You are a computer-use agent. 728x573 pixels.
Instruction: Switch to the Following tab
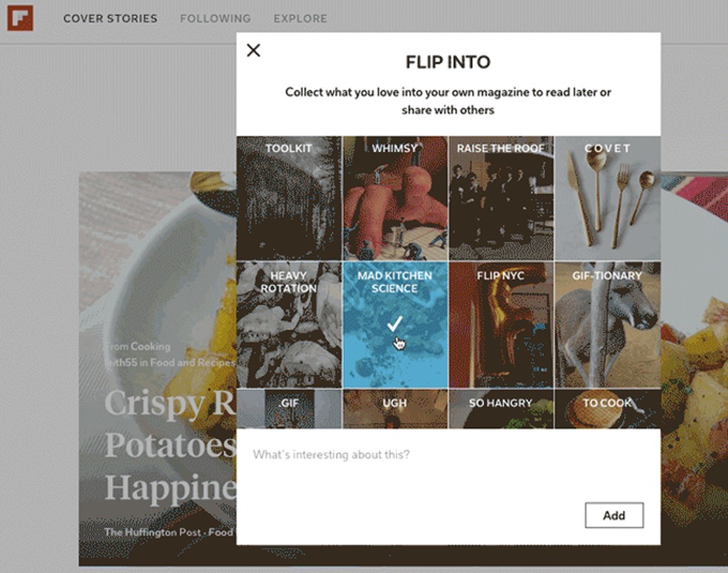point(215,19)
